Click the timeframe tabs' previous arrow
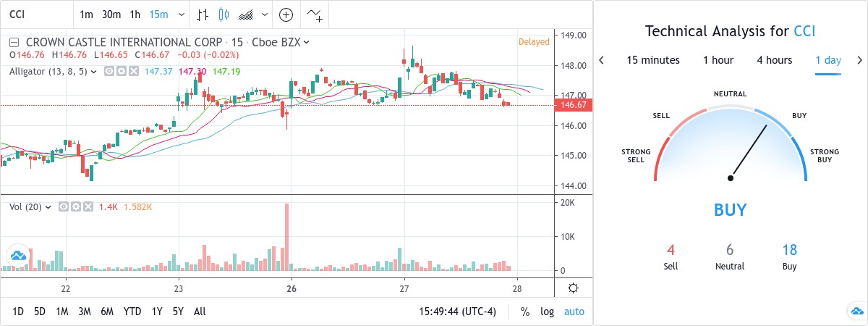The height and width of the screenshot is (326, 868). pyautogui.click(x=602, y=60)
